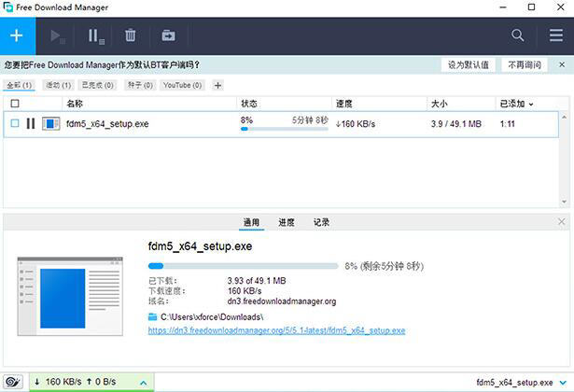574x392 pixels.
Task: Add a new filter tab with plus
Action: (x=217, y=86)
